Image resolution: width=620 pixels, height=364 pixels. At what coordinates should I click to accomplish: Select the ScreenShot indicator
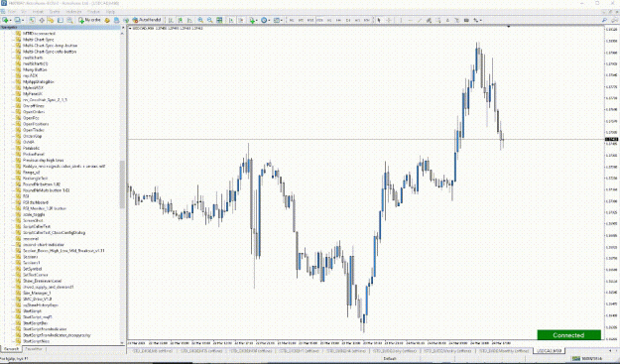click(x=33, y=220)
